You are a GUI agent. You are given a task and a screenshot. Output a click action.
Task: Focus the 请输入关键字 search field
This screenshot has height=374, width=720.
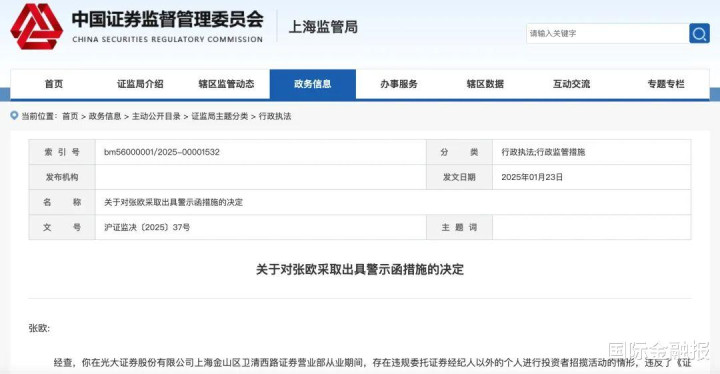point(607,34)
